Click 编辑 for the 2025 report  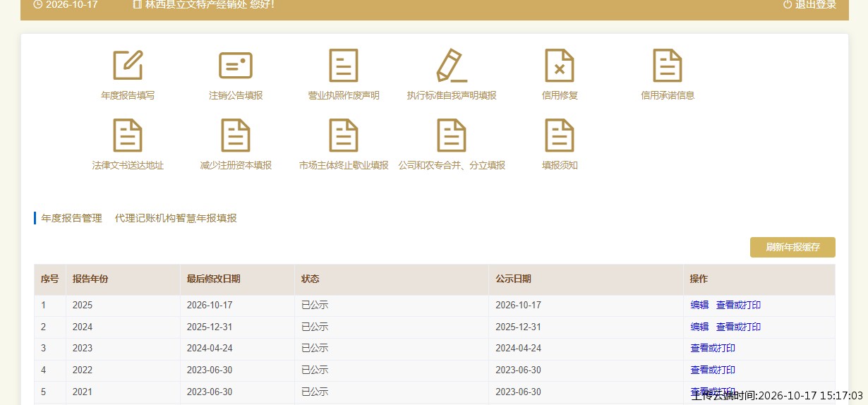[699, 306]
